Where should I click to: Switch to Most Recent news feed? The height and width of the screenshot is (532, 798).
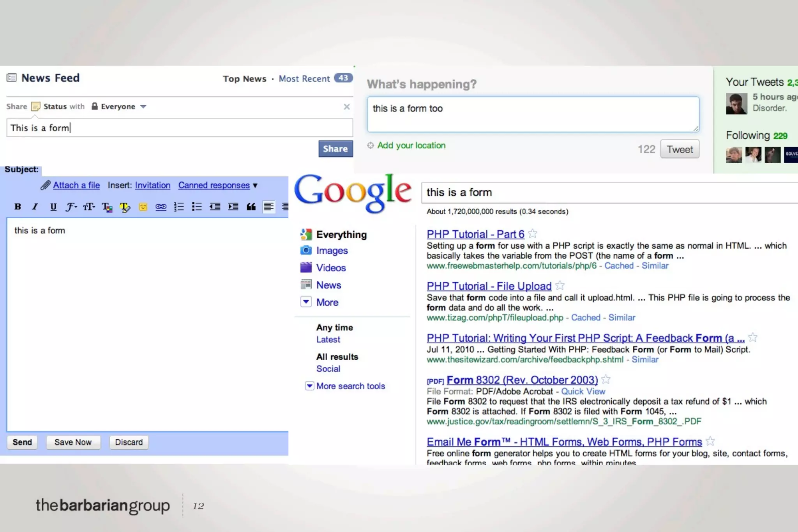(x=304, y=79)
